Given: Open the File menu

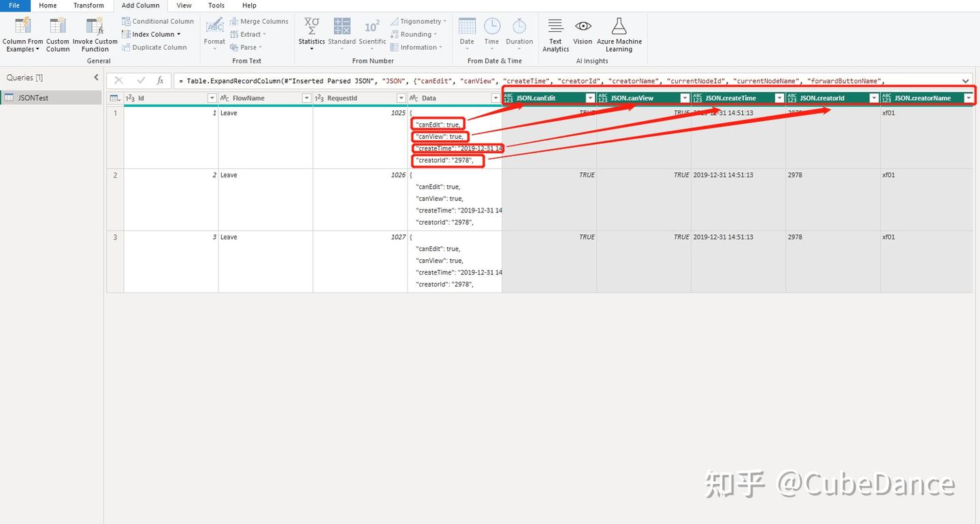Looking at the screenshot, I should [x=14, y=5].
